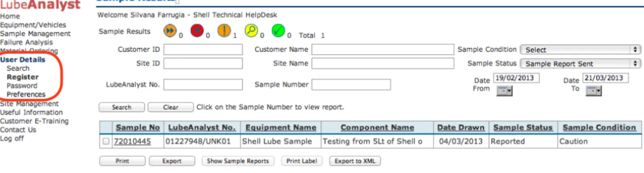Click the Export to XML button
Image resolution: width=644 pixels, height=173 pixels.
tap(355, 161)
